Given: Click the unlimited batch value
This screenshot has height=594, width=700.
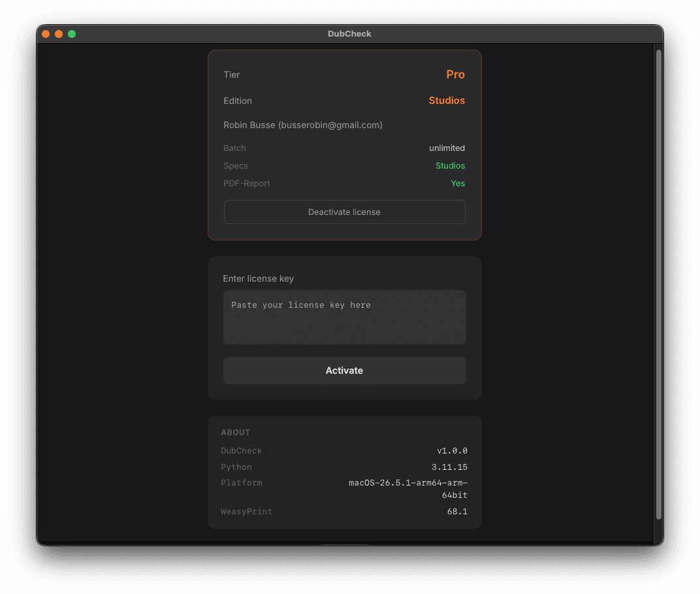Looking at the screenshot, I should point(447,148).
